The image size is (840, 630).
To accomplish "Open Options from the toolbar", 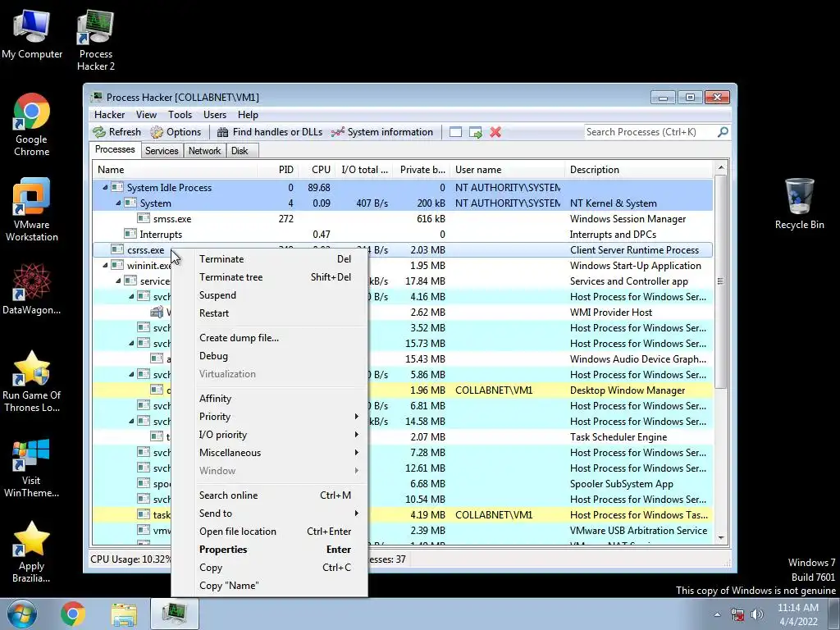I will (176, 132).
